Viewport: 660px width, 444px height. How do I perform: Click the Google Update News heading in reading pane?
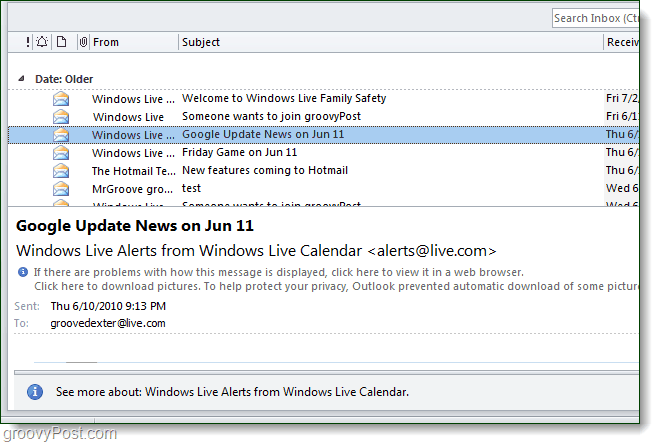click(x=135, y=226)
